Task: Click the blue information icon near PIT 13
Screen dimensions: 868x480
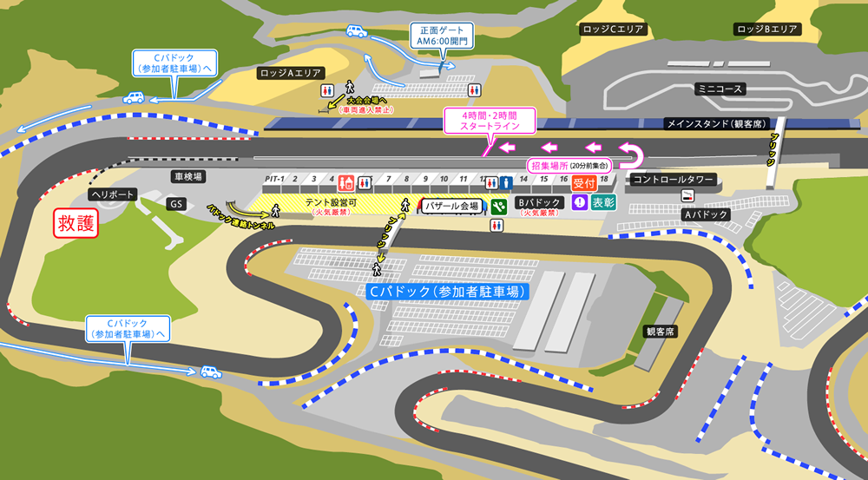Action: click(506, 183)
